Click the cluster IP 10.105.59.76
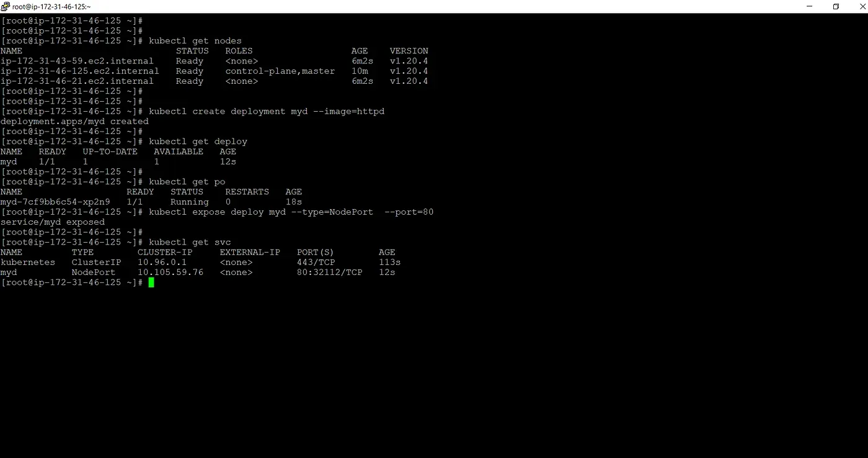This screenshot has height=458, width=868. [170, 272]
